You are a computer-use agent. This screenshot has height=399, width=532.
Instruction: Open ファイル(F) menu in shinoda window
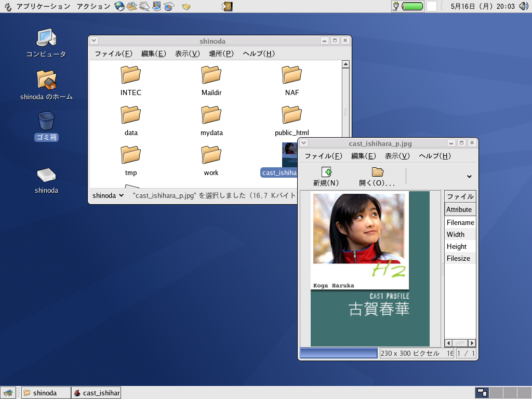[x=113, y=54]
